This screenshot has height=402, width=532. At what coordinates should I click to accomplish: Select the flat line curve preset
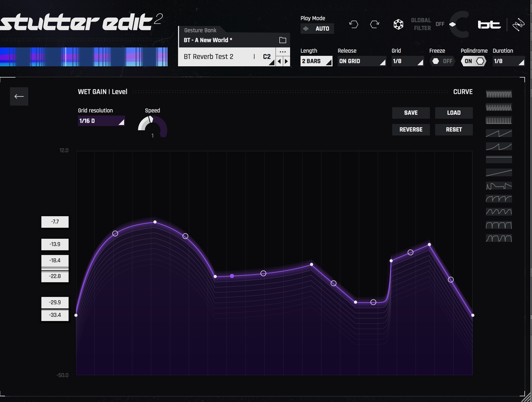point(499,160)
